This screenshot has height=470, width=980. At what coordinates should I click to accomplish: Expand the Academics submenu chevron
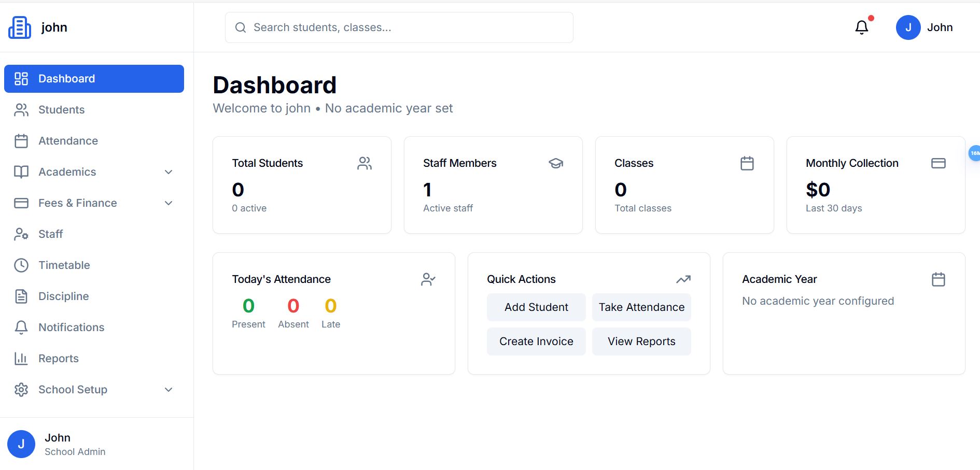[169, 172]
